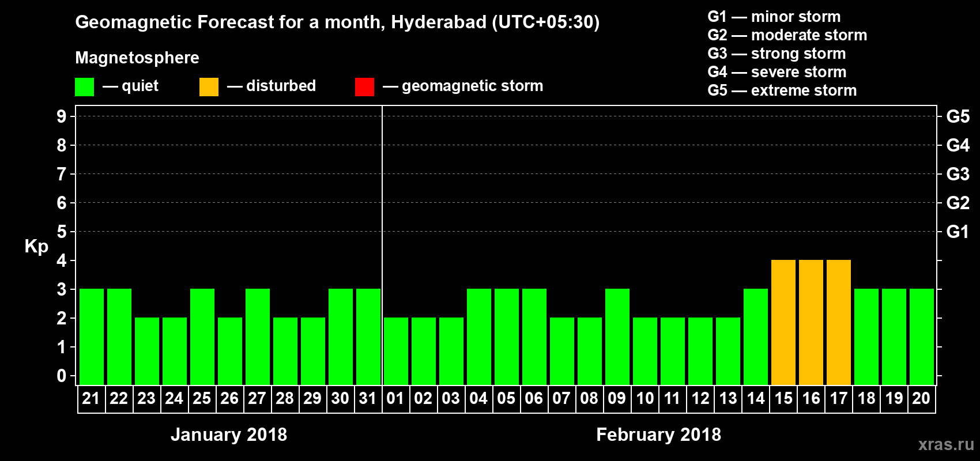
Task: Click date label 02 on the axis
Action: pos(423,398)
